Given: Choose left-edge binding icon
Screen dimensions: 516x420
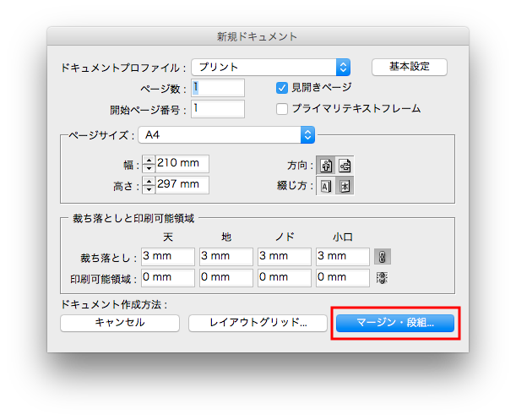Looking at the screenshot, I should pyautogui.click(x=326, y=186).
